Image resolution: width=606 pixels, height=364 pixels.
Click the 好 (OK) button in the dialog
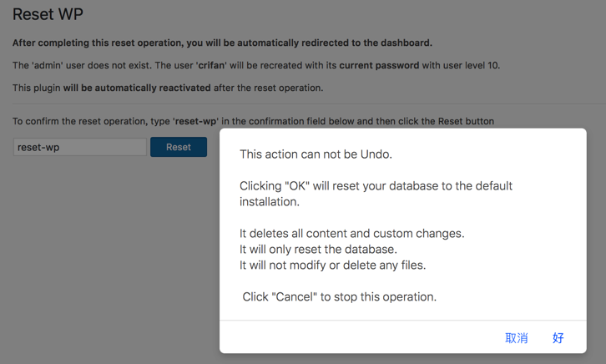[x=558, y=338]
